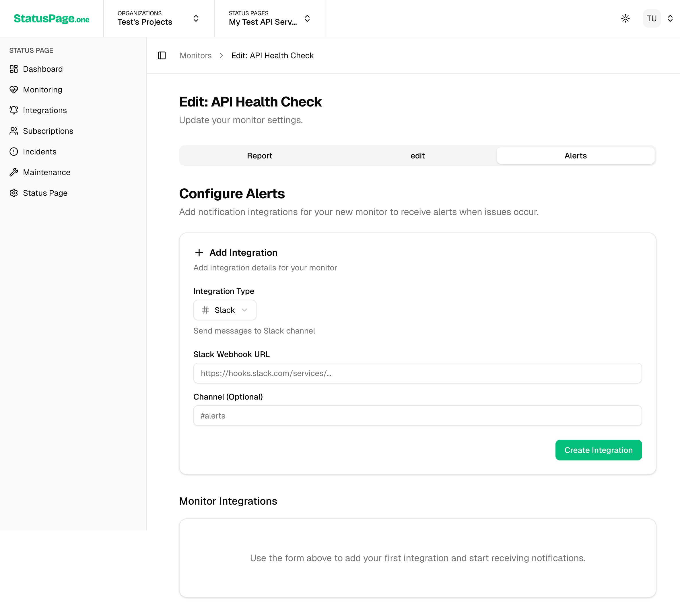Toggle the light/dark theme sun icon
The width and height of the screenshot is (680, 616).
[x=625, y=19]
